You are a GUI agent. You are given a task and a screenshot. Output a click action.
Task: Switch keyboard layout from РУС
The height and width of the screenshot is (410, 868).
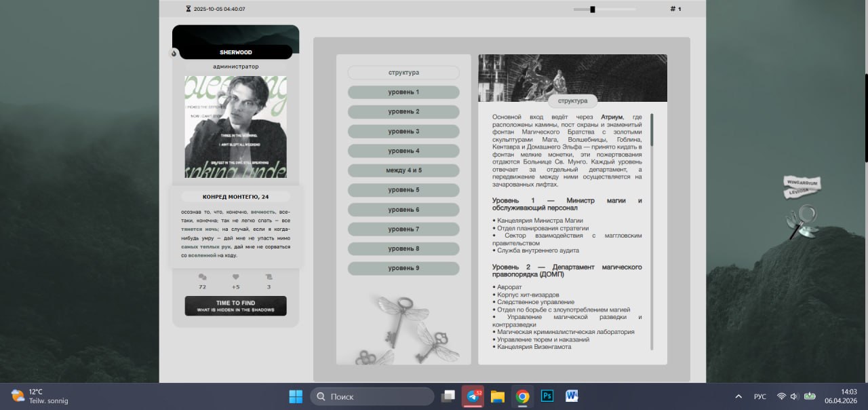(760, 396)
